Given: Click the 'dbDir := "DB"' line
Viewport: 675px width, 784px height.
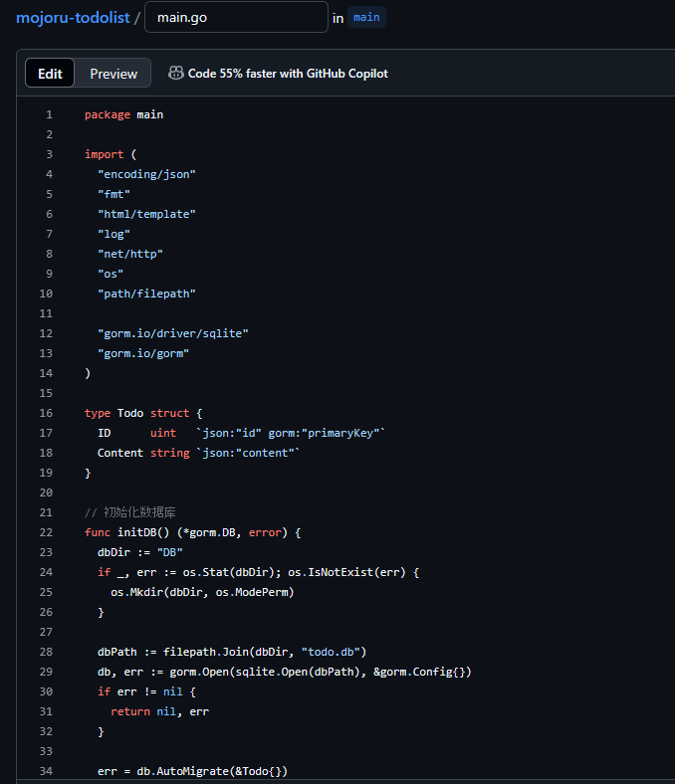Looking at the screenshot, I should click(139, 552).
